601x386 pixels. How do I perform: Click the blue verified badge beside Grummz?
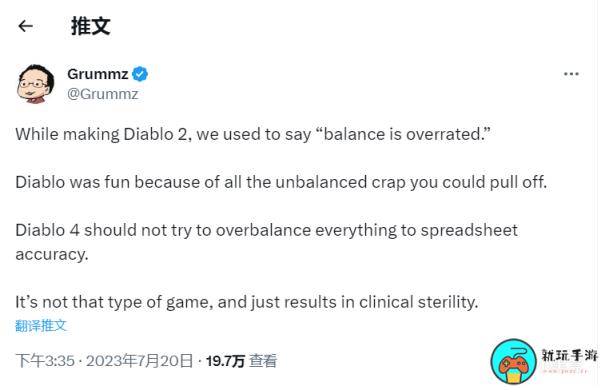pos(140,74)
